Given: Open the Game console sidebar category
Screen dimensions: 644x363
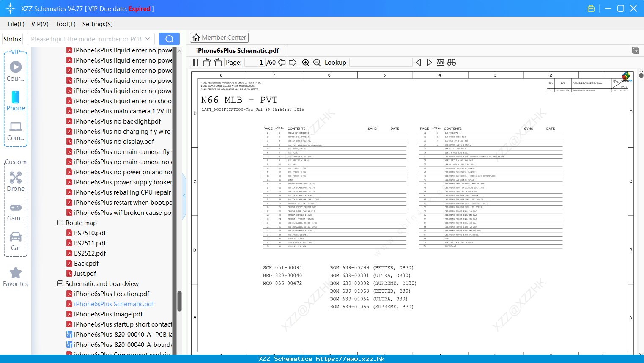Looking at the screenshot, I should 16,212.
